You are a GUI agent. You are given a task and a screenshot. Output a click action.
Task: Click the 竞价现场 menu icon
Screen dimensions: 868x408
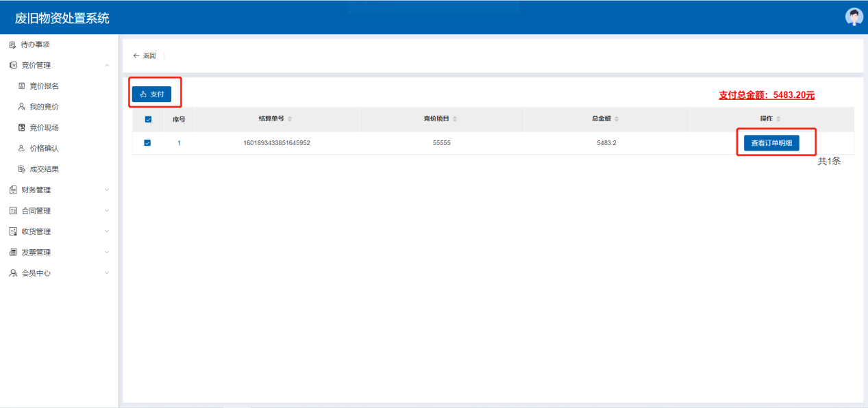(21, 127)
